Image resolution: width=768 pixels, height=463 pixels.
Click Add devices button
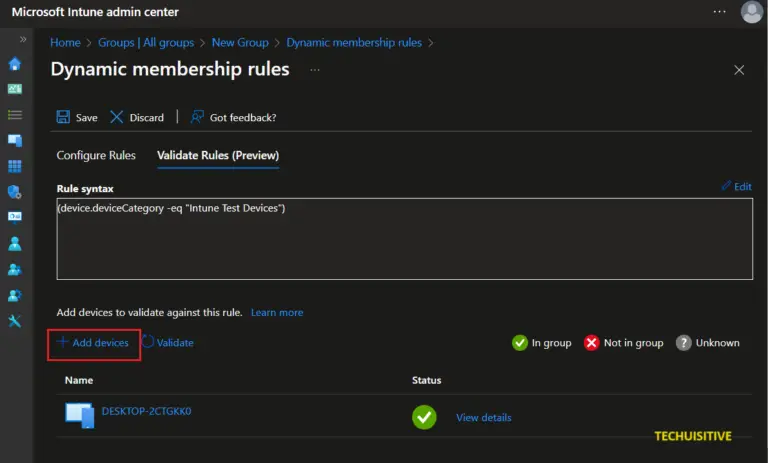[x=93, y=343]
